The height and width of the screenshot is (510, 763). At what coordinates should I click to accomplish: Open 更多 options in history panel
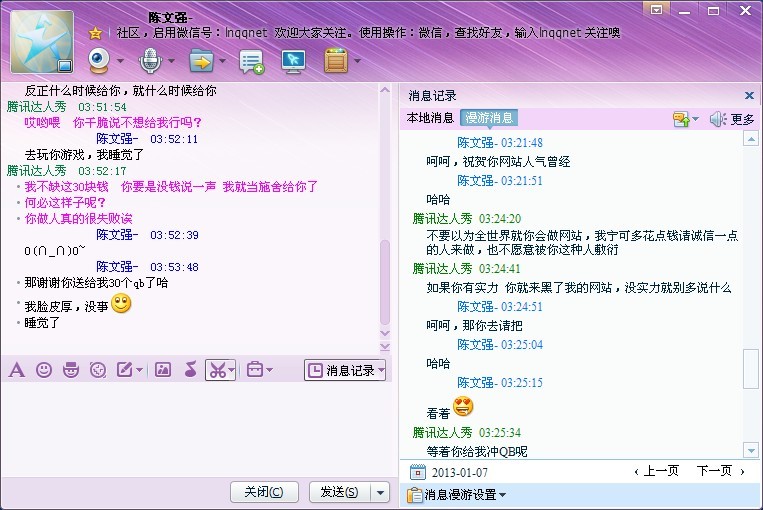pos(742,119)
